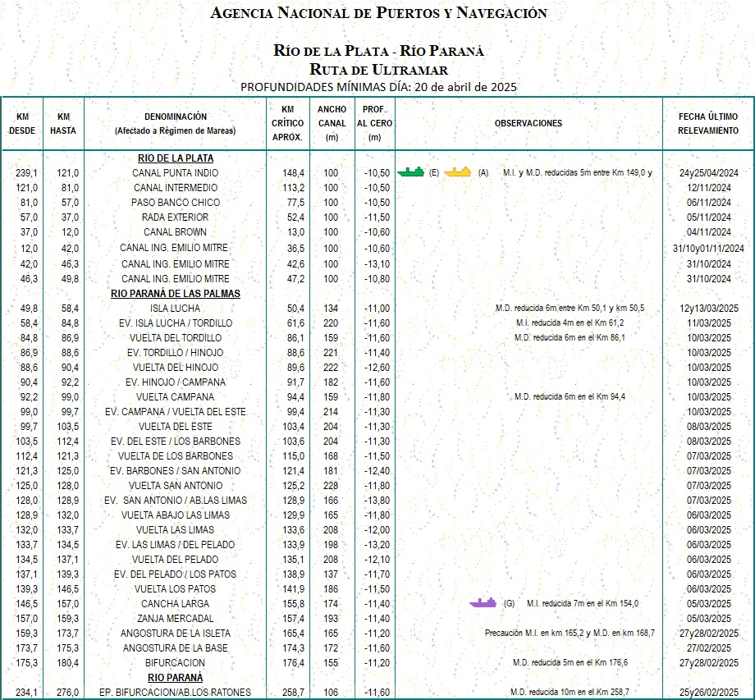Screen dimensions: 755x700
Task: Click the Ruta de Ultramar title
Action: coord(378,69)
